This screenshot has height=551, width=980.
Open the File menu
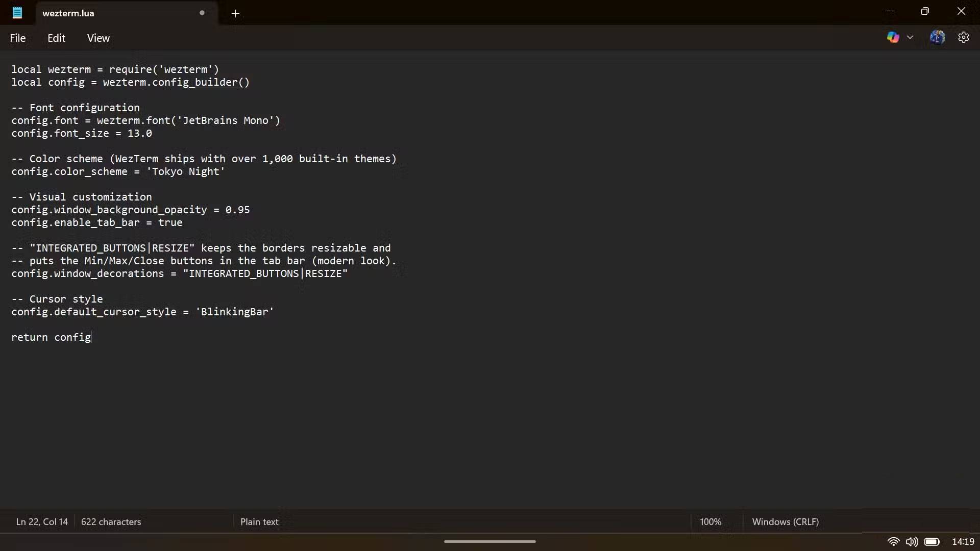[18, 38]
